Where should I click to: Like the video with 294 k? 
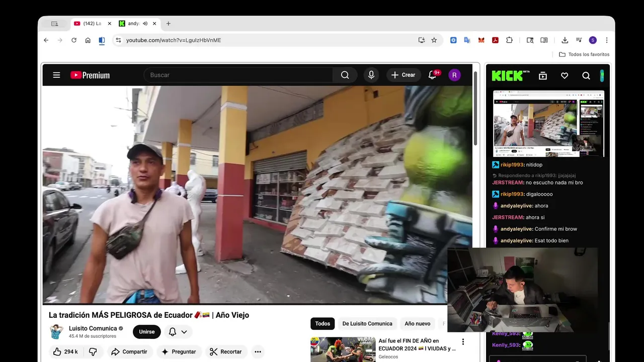(65, 351)
